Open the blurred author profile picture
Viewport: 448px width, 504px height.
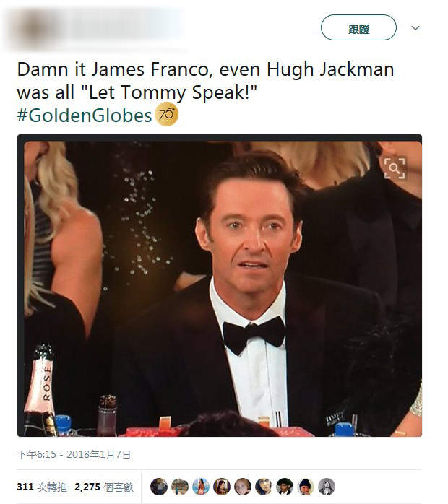pyautogui.click(x=34, y=29)
